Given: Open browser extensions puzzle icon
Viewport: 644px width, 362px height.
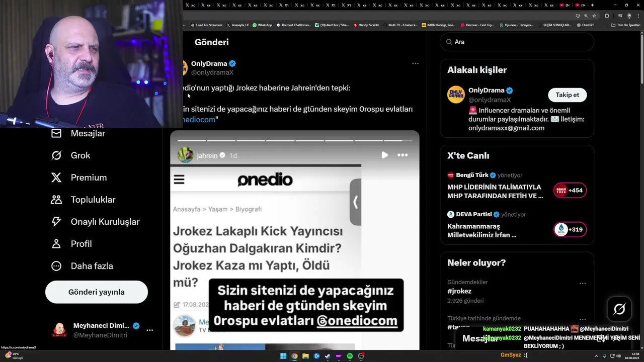Looking at the screenshot, I should pyautogui.click(x=607, y=16).
